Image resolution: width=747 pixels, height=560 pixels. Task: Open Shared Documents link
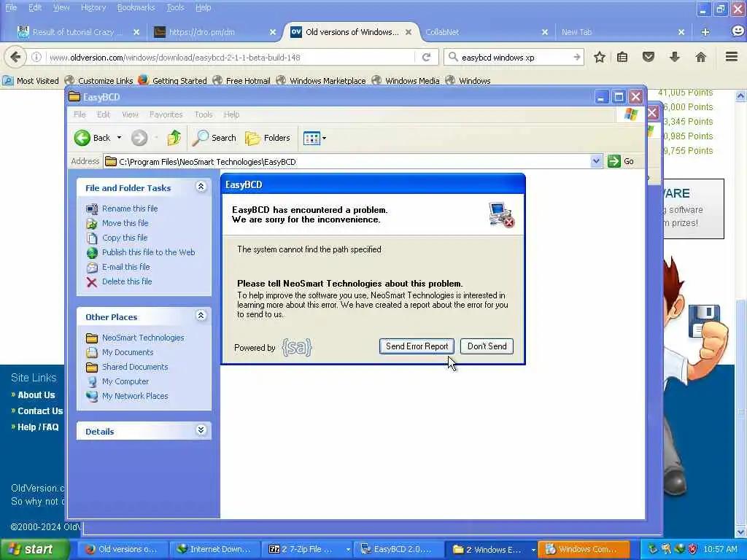(x=135, y=367)
